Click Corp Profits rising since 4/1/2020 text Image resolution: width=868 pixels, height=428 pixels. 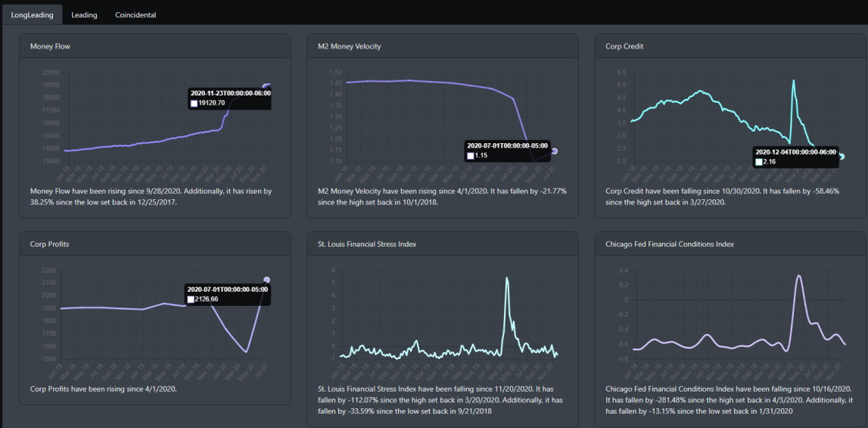(104, 389)
